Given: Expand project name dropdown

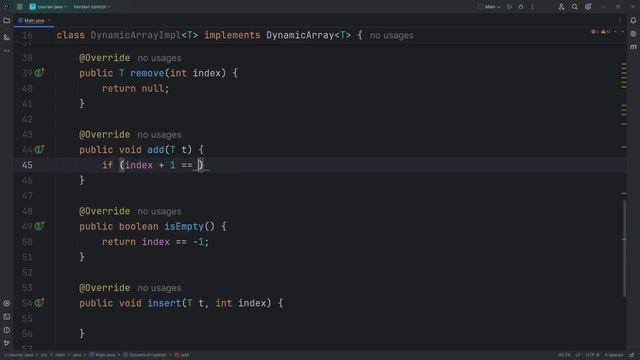Looking at the screenshot, I should (x=48, y=7).
